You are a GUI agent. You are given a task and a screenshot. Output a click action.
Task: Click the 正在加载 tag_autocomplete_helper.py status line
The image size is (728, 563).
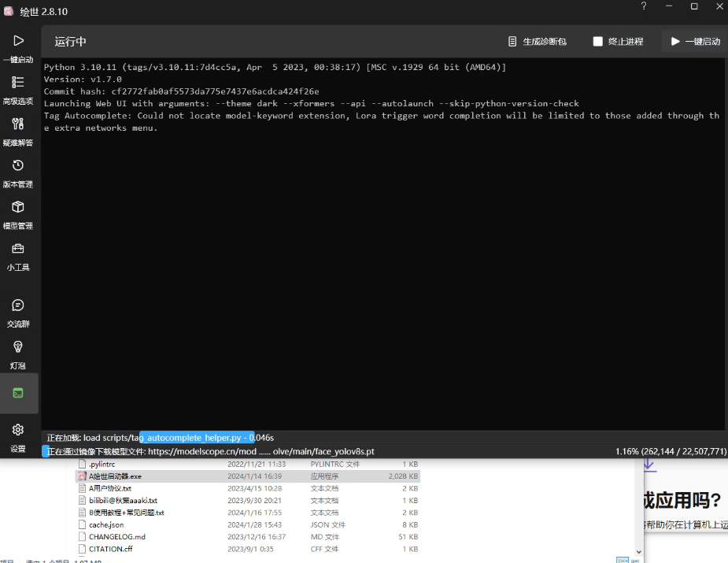[x=161, y=438]
